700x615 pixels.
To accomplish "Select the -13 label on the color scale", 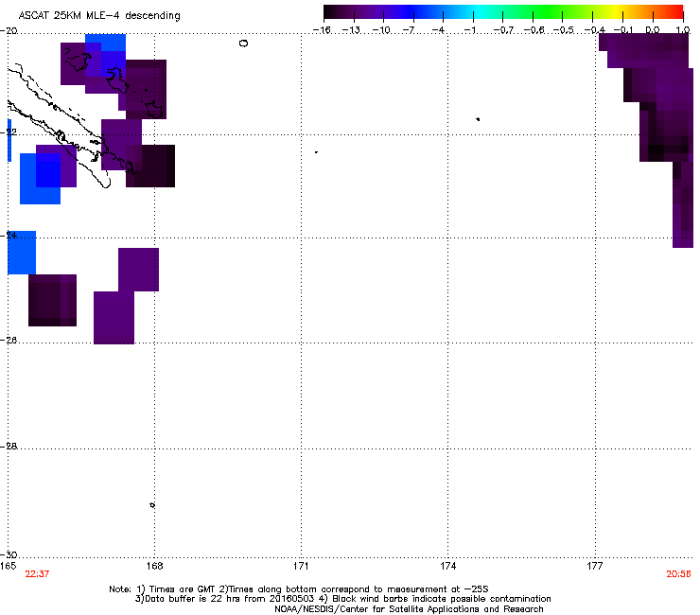I will (351, 30).
